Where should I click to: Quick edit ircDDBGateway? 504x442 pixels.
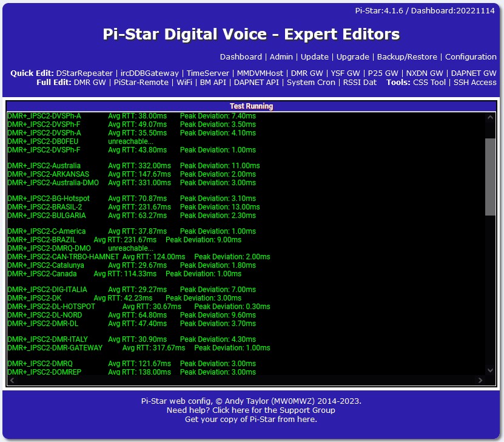pyautogui.click(x=149, y=73)
